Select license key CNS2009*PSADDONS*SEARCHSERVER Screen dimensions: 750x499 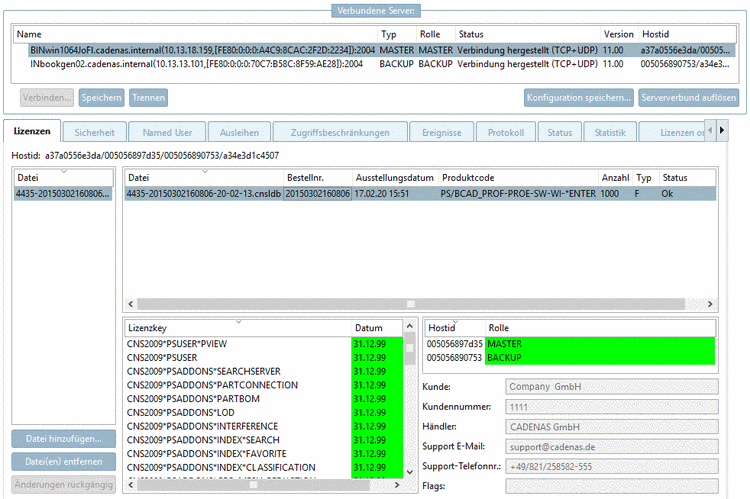pos(264,371)
